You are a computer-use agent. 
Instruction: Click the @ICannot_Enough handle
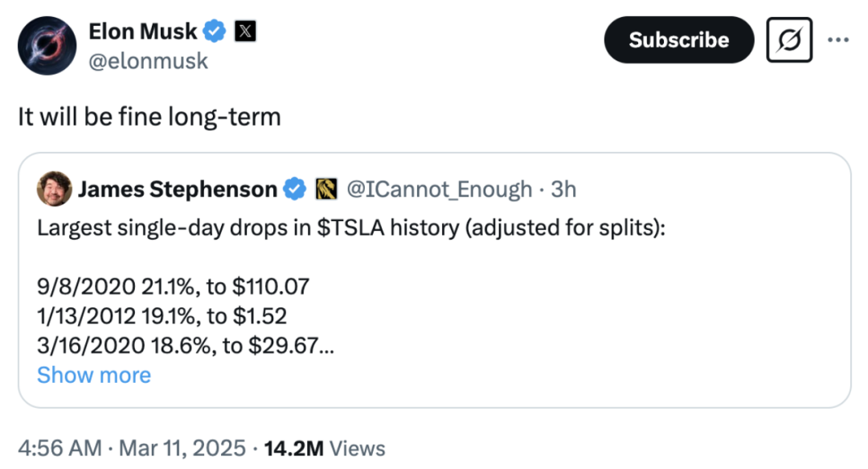pyautogui.click(x=439, y=189)
